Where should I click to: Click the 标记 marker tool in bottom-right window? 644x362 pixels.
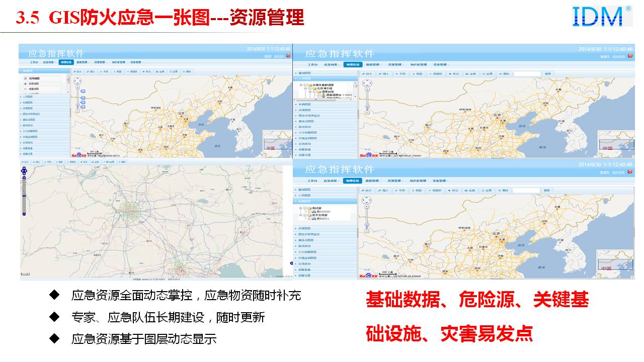tap(453, 191)
